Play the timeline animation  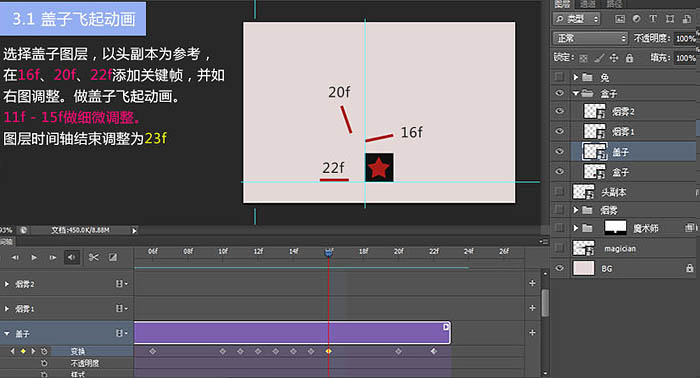click(34, 258)
